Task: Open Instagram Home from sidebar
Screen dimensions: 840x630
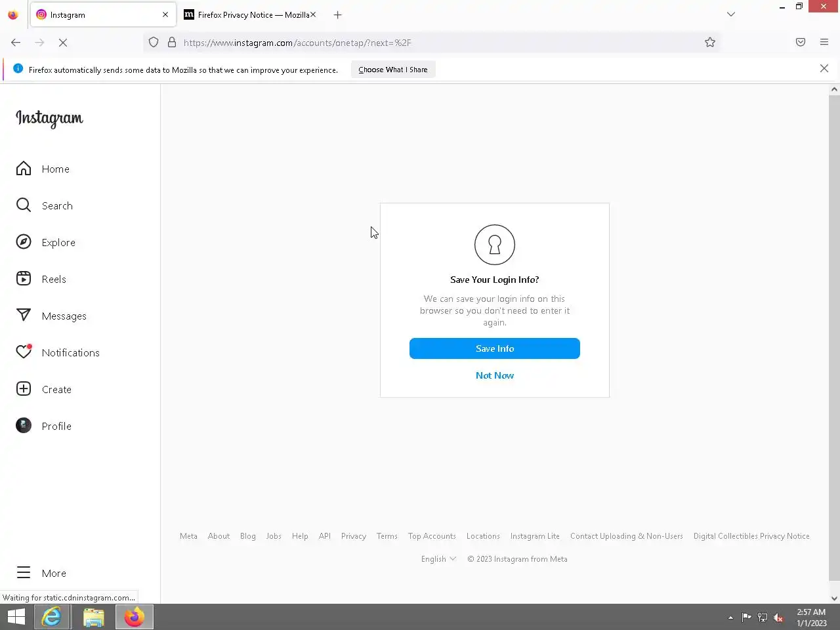Action: pyautogui.click(x=43, y=169)
